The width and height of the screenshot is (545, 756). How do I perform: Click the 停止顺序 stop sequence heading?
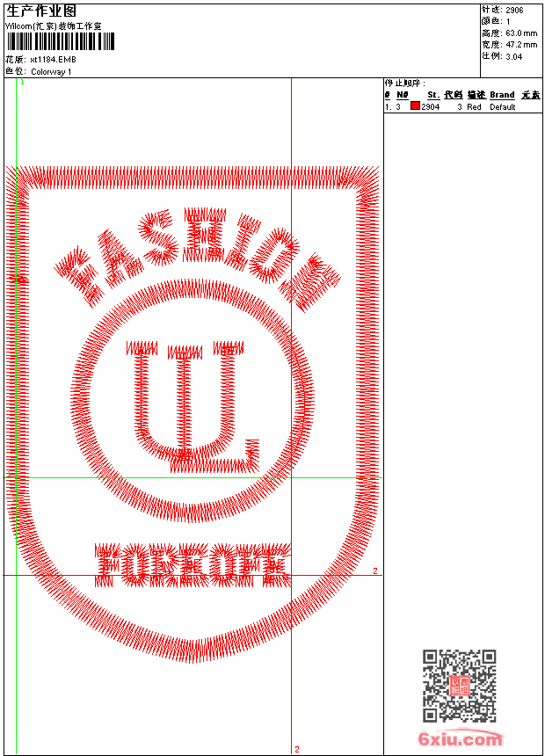(x=405, y=83)
